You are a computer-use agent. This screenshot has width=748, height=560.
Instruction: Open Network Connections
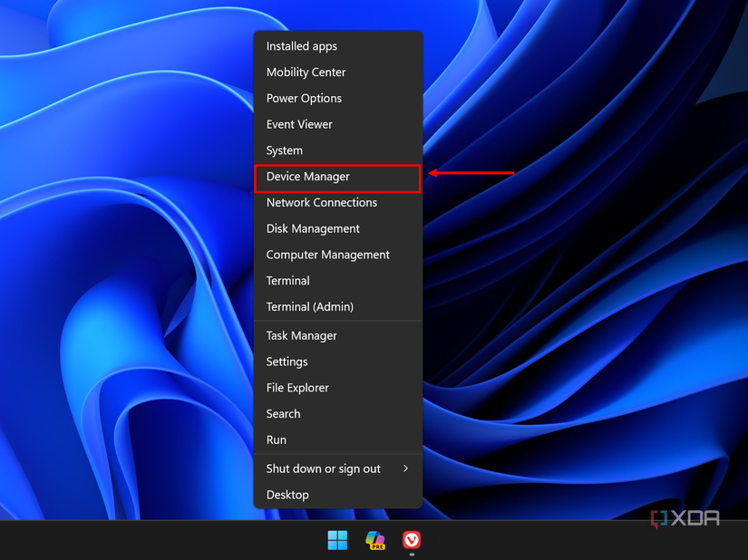[x=322, y=202]
